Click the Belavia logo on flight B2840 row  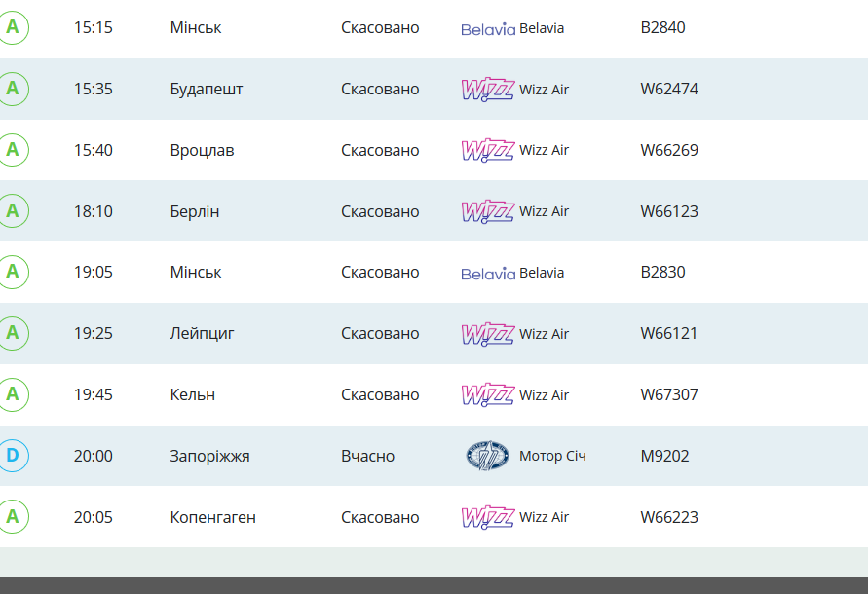coord(488,28)
